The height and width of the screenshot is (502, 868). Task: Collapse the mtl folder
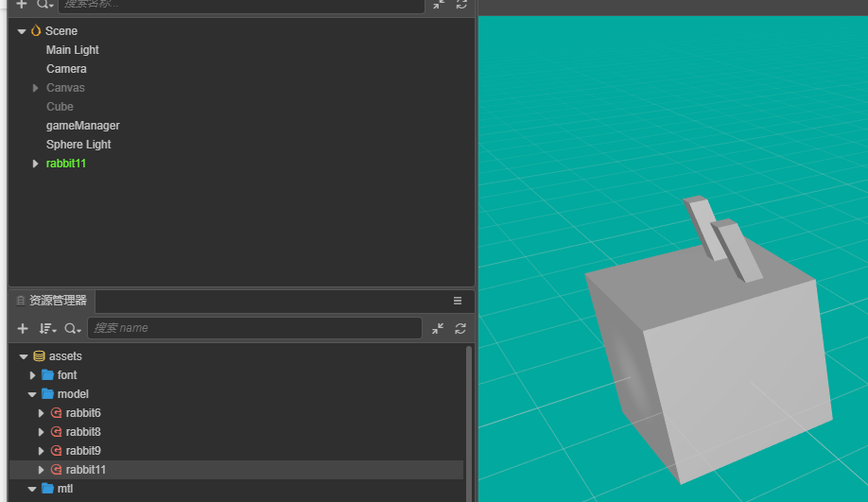click(x=32, y=489)
